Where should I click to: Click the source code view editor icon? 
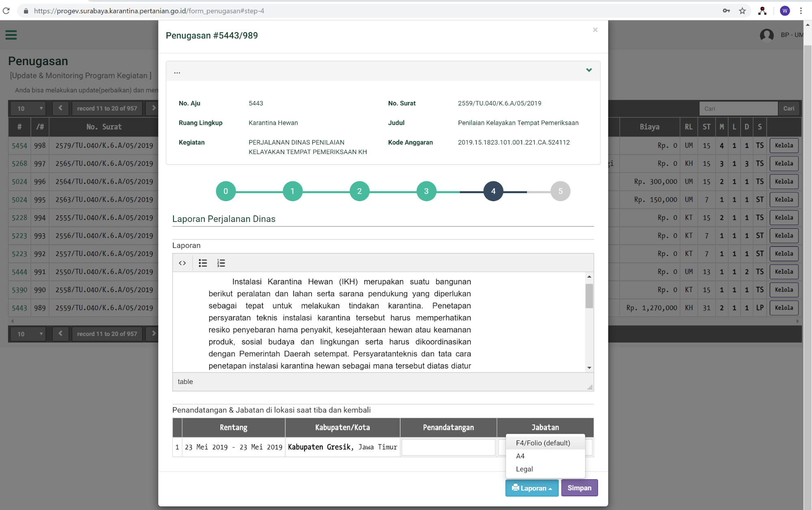click(182, 263)
